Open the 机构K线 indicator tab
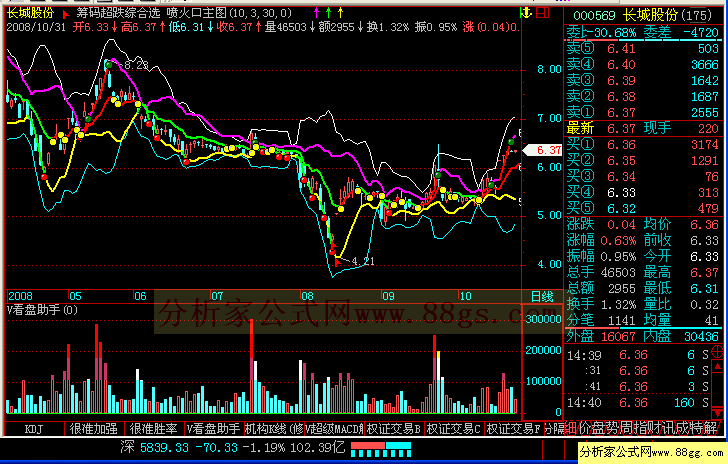 point(274,429)
